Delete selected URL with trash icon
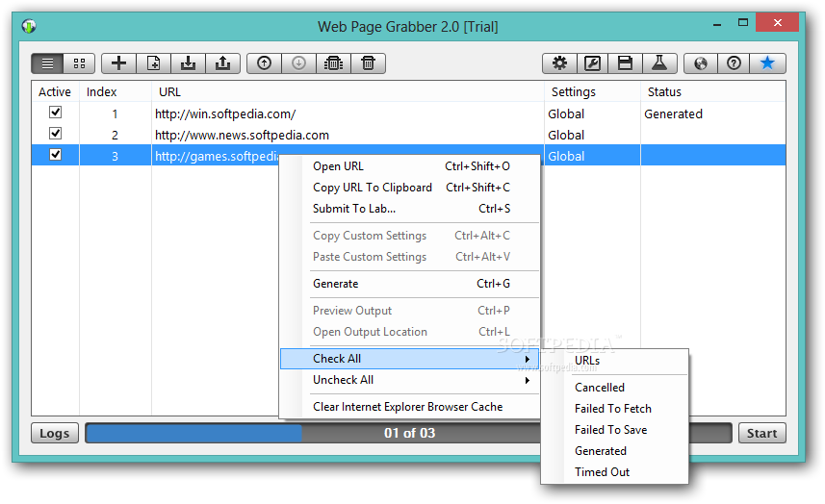Viewport: 825px width, 504px height. point(369,63)
